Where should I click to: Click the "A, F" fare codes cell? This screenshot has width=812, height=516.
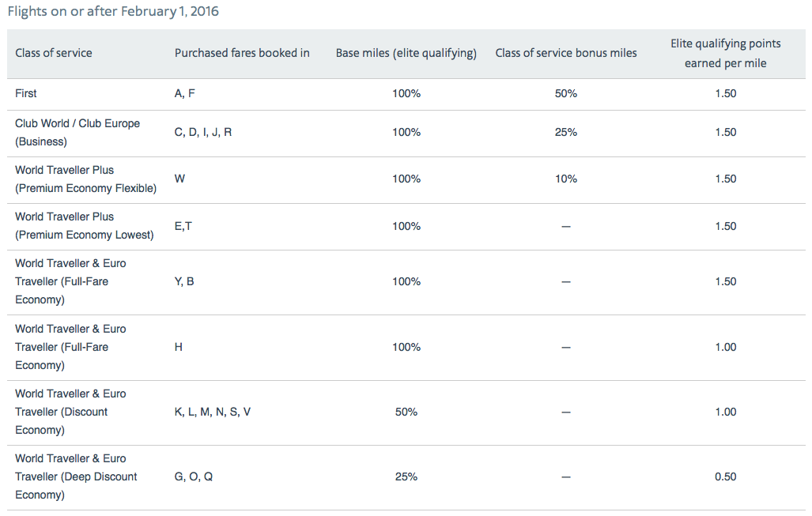tap(184, 93)
